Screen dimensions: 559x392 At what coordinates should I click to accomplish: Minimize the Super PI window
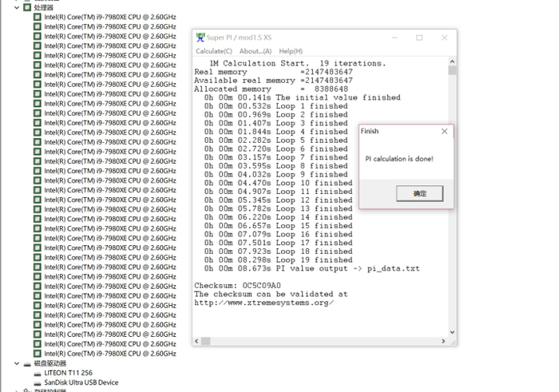click(x=394, y=38)
